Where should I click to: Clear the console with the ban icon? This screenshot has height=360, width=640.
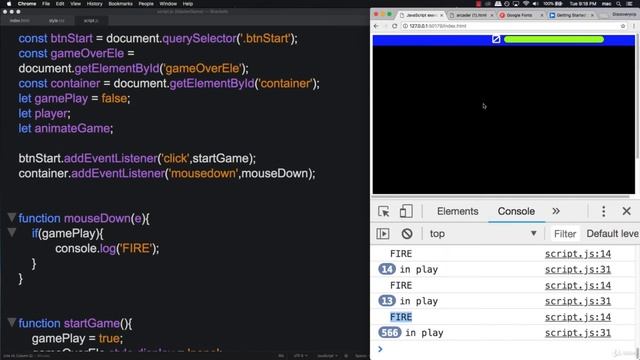pyautogui.click(x=407, y=233)
